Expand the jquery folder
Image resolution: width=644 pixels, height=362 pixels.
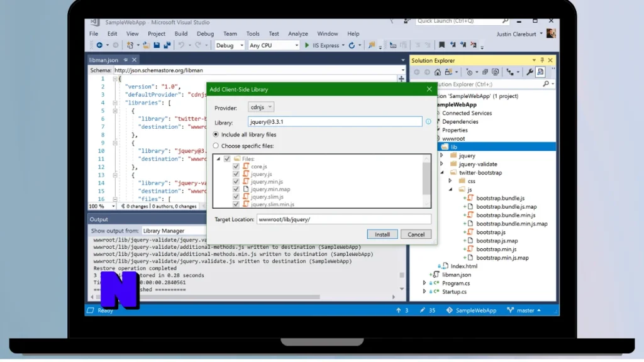click(x=442, y=156)
